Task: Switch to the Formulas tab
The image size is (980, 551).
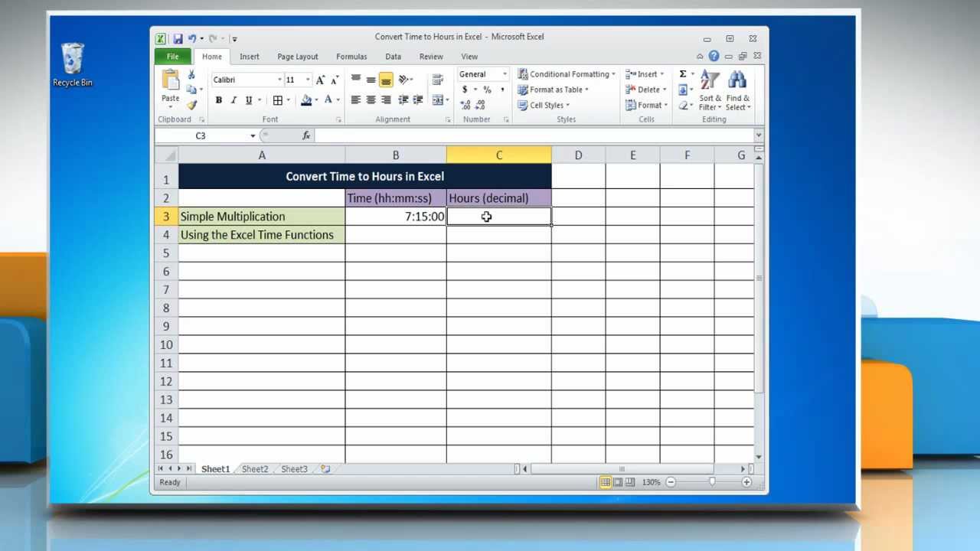Action: [x=351, y=57]
